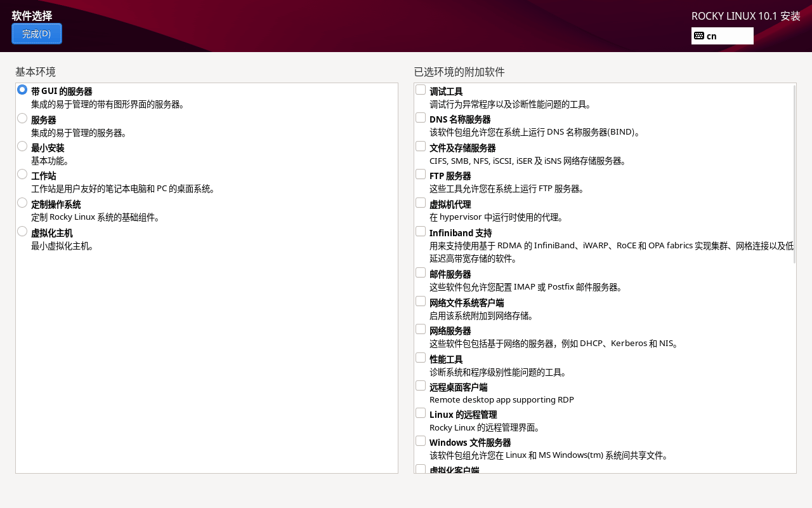The width and height of the screenshot is (812, 508).
Task: Click the add-on software list scrollbar
Action: pos(794,174)
